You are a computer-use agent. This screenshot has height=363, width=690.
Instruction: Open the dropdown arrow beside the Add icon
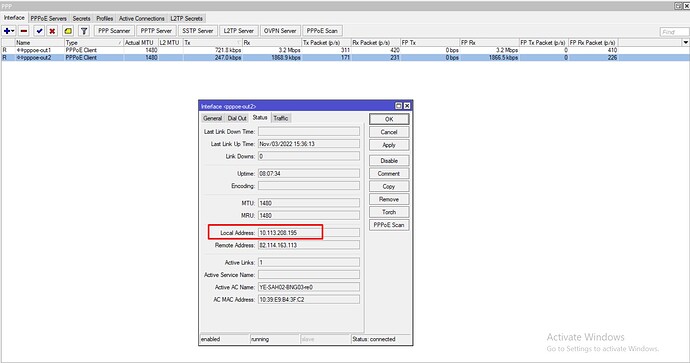click(13, 31)
